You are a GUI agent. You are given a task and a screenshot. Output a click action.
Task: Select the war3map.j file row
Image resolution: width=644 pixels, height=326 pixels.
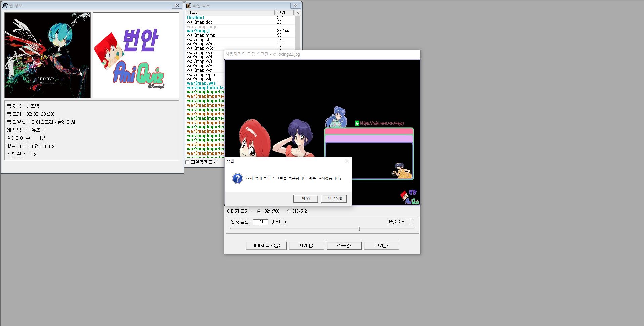tap(240, 31)
